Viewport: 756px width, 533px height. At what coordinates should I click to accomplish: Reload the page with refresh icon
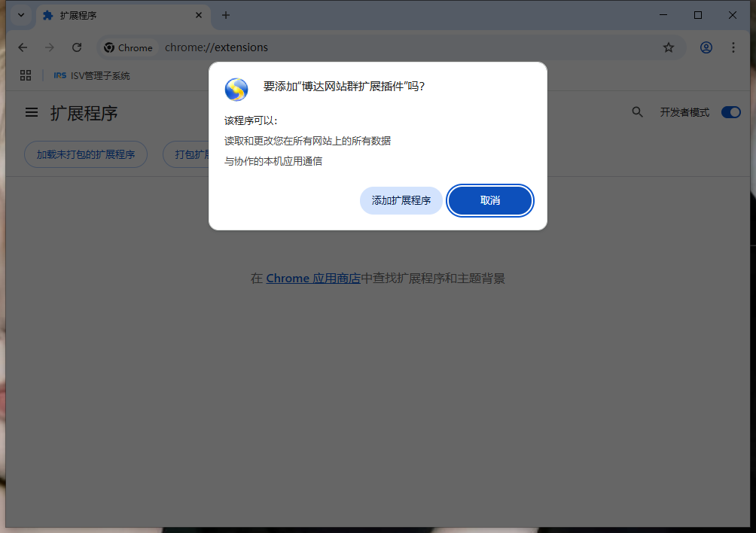click(x=77, y=47)
